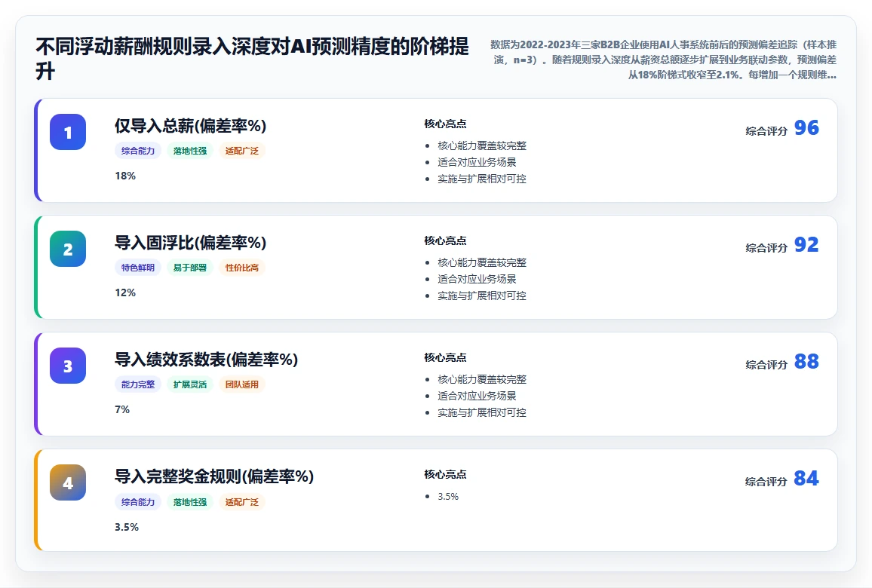The width and height of the screenshot is (872, 588).
Task: Select the 导入绩效系数表(偏差率%) heading
Action: 207,360
